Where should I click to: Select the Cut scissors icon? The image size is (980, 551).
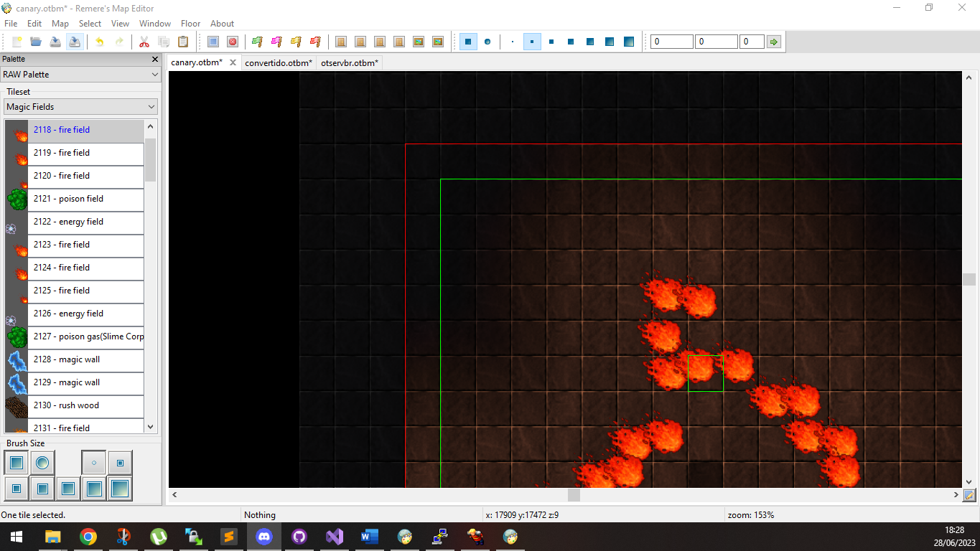pyautogui.click(x=144, y=42)
